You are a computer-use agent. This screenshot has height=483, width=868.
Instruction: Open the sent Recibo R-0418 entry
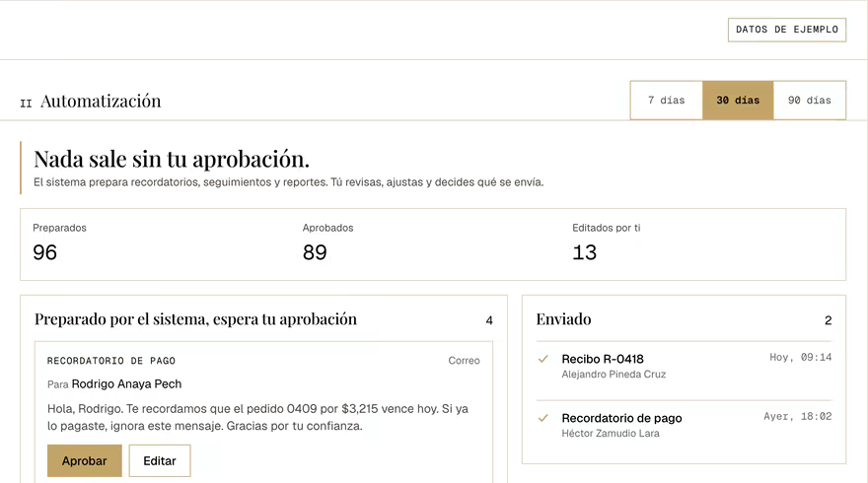[684, 367]
